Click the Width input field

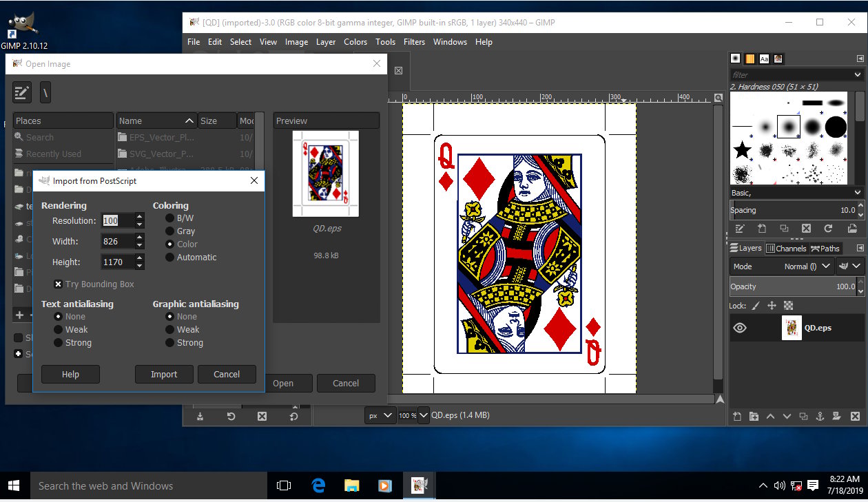point(118,242)
